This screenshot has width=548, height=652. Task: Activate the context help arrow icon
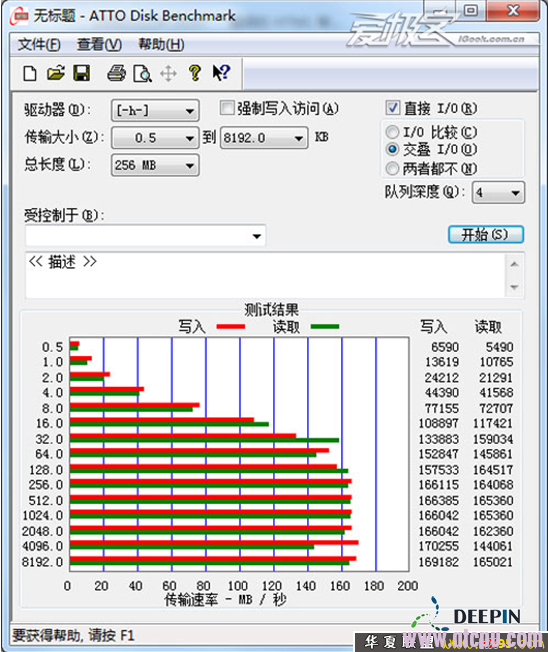tap(221, 73)
